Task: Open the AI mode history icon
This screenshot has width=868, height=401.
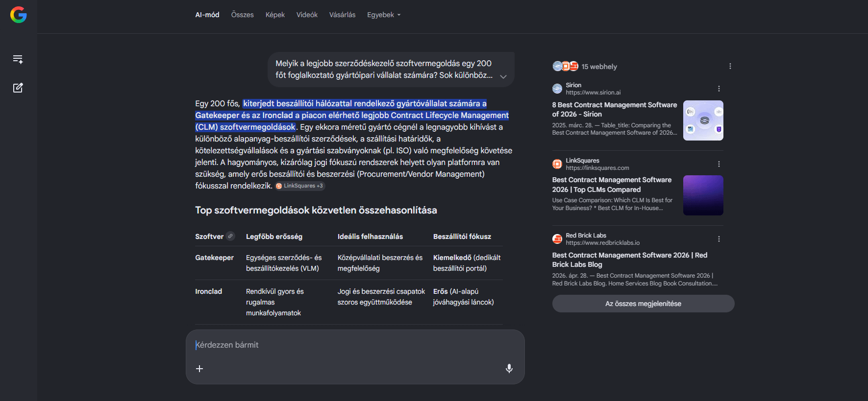Action: pyautogui.click(x=18, y=59)
